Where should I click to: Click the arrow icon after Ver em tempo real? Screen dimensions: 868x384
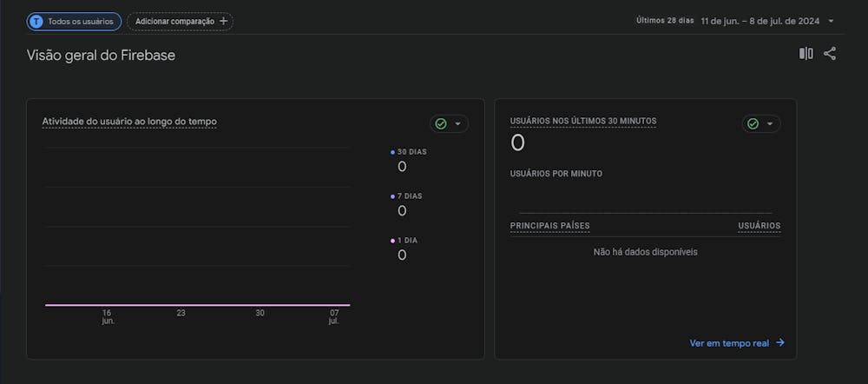pos(780,343)
